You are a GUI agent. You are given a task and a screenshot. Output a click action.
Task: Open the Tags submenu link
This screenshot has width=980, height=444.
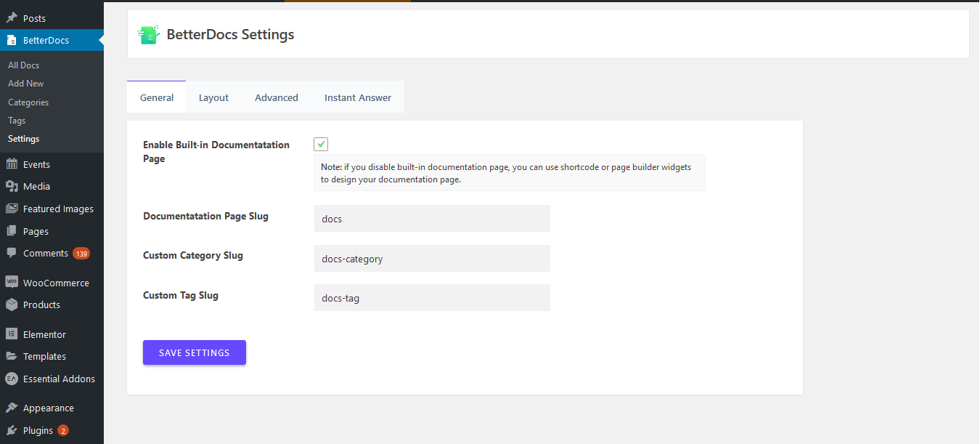[x=17, y=121]
